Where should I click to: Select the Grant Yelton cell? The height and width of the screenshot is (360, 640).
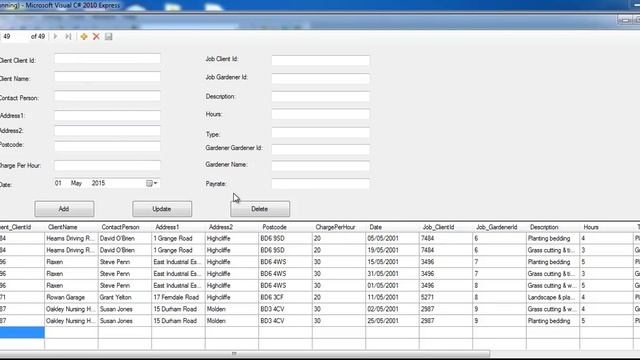124,298
